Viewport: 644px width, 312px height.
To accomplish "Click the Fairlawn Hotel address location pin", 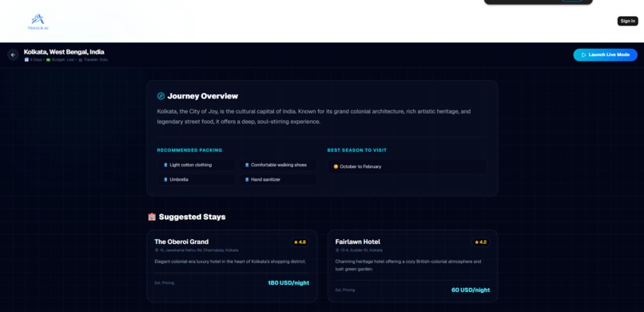I will click(337, 250).
